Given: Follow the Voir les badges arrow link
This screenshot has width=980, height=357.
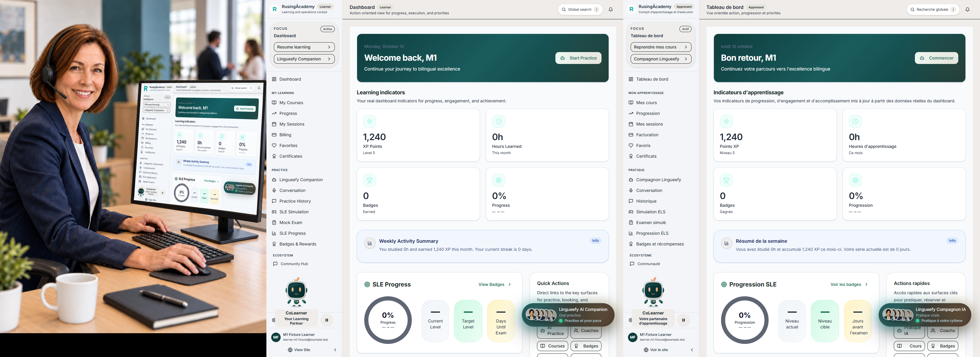Looking at the screenshot, I should [849, 284].
